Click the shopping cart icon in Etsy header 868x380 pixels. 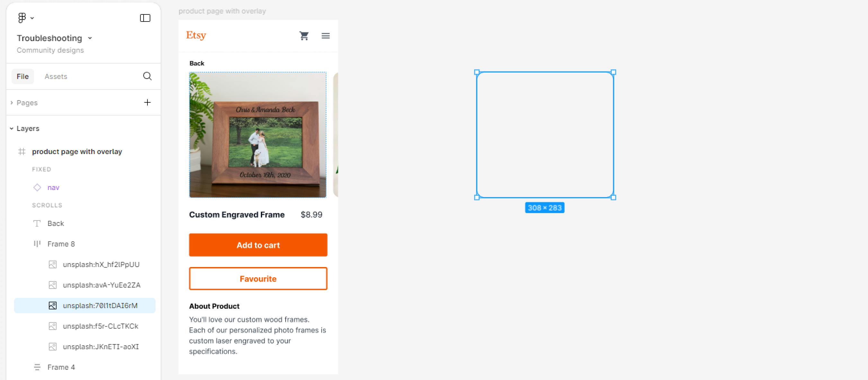pos(304,36)
